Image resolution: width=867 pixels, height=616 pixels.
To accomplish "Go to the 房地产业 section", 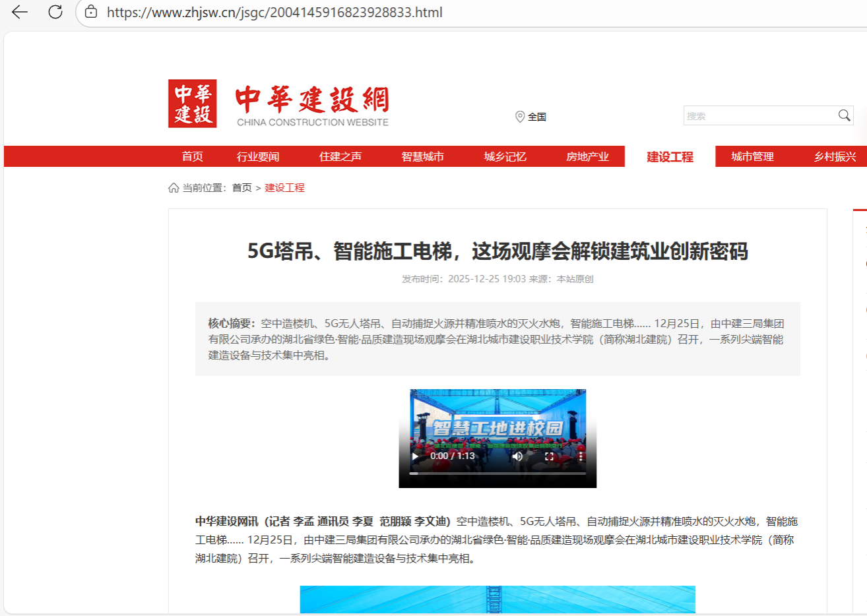I will (587, 156).
